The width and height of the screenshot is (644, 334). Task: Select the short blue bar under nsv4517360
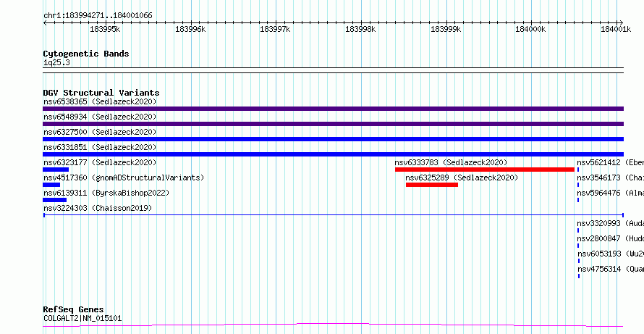point(51,185)
